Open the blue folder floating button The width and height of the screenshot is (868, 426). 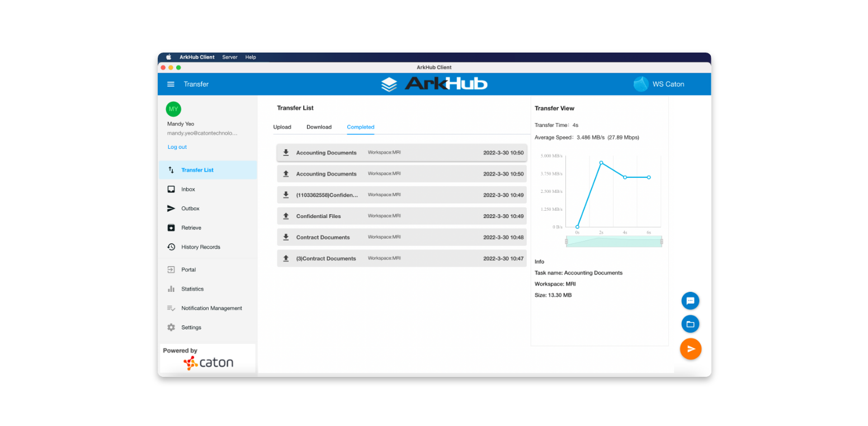(690, 324)
